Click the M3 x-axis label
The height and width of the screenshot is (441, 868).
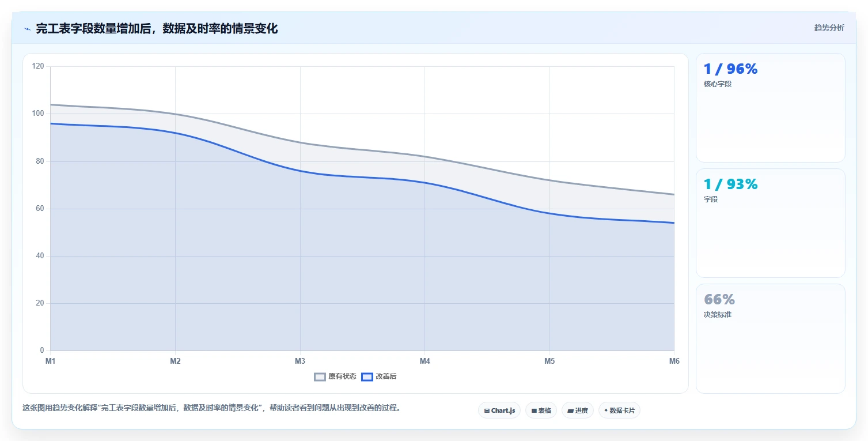point(300,361)
